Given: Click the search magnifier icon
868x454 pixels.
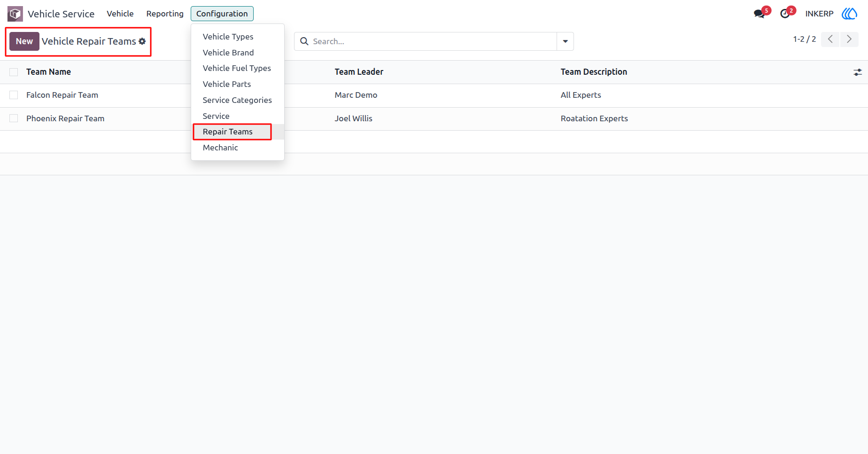Looking at the screenshot, I should click(x=304, y=41).
